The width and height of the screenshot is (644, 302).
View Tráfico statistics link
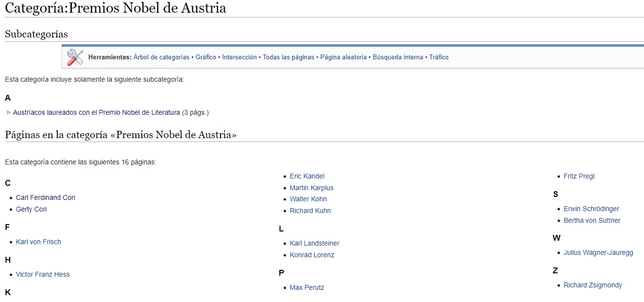(439, 57)
